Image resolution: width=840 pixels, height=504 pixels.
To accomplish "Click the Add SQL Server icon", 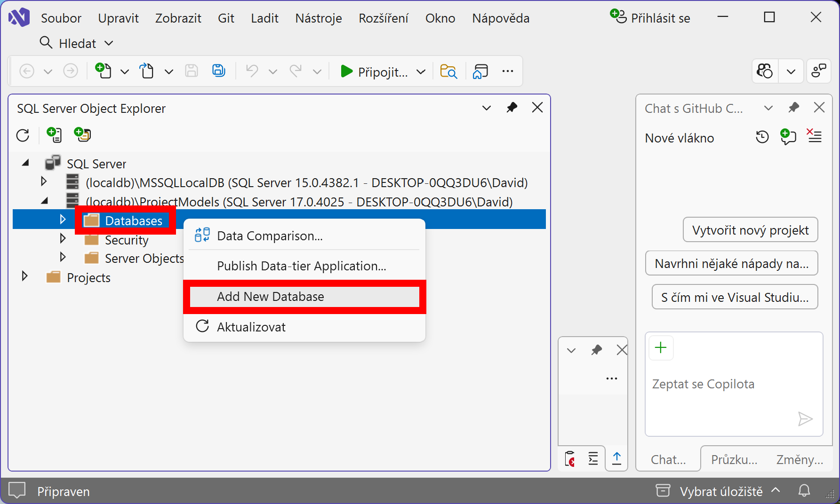I will tap(54, 135).
